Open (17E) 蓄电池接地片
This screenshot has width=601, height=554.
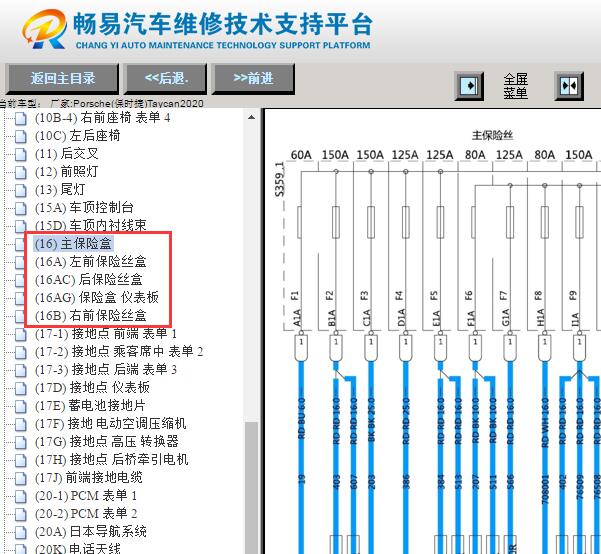pyautogui.click(x=90, y=406)
